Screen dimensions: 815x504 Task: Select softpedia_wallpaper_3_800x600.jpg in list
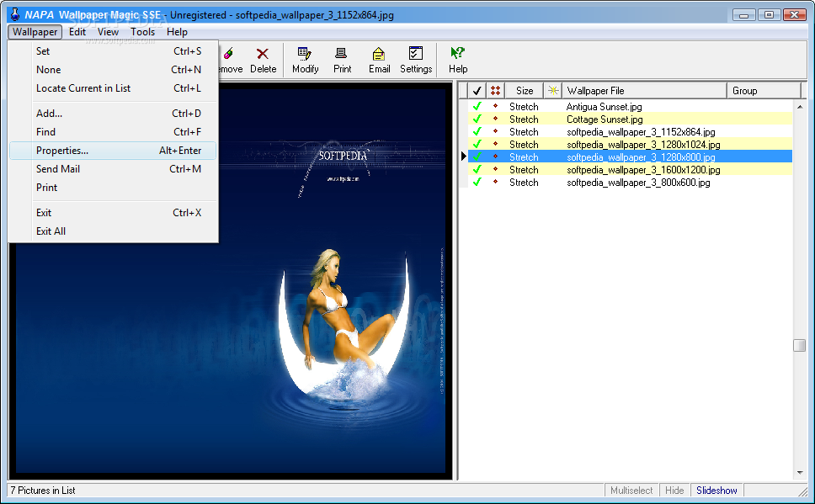coord(638,183)
